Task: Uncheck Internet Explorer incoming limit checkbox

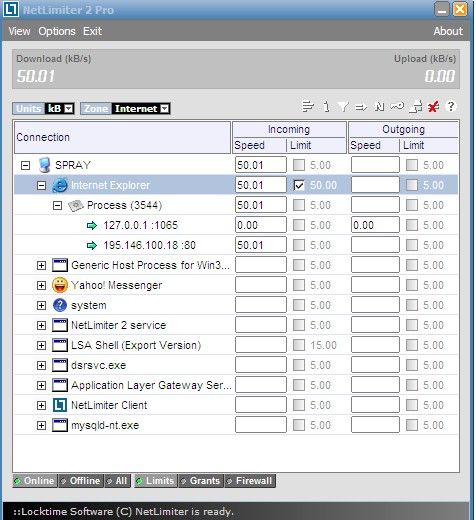Action: point(299,185)
